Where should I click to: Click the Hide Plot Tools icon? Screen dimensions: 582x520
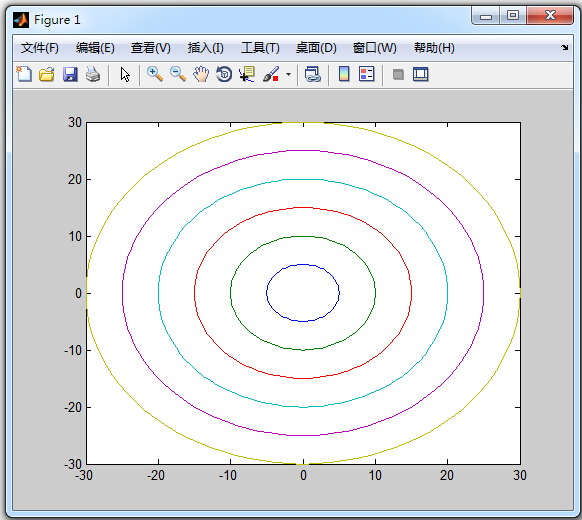click(398, 74)
